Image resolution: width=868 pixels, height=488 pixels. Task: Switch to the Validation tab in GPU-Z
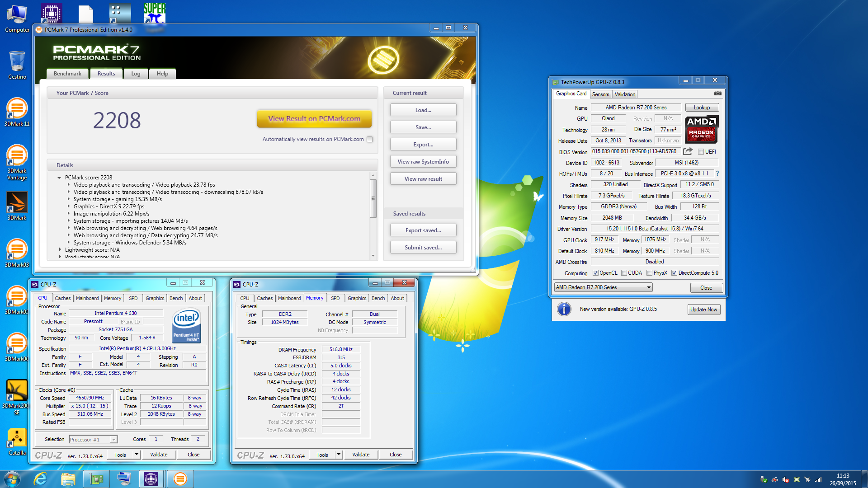click(x=625, y=94)
